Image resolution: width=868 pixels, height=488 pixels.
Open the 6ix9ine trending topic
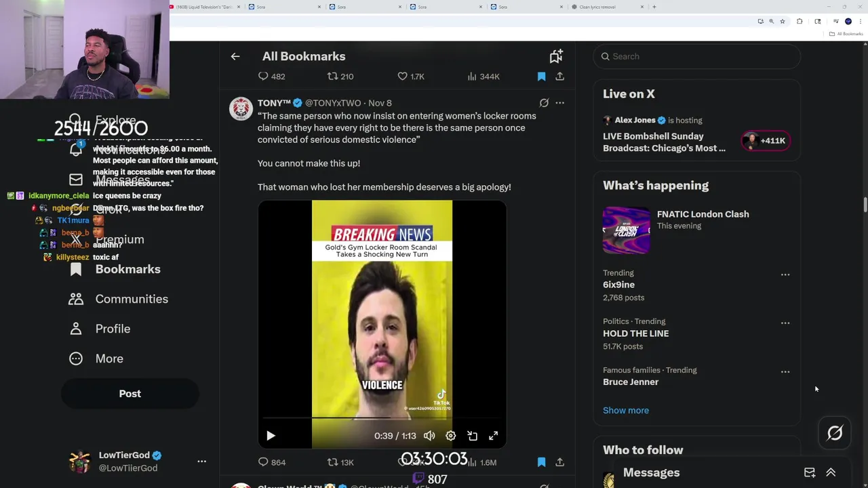(618, 285)
